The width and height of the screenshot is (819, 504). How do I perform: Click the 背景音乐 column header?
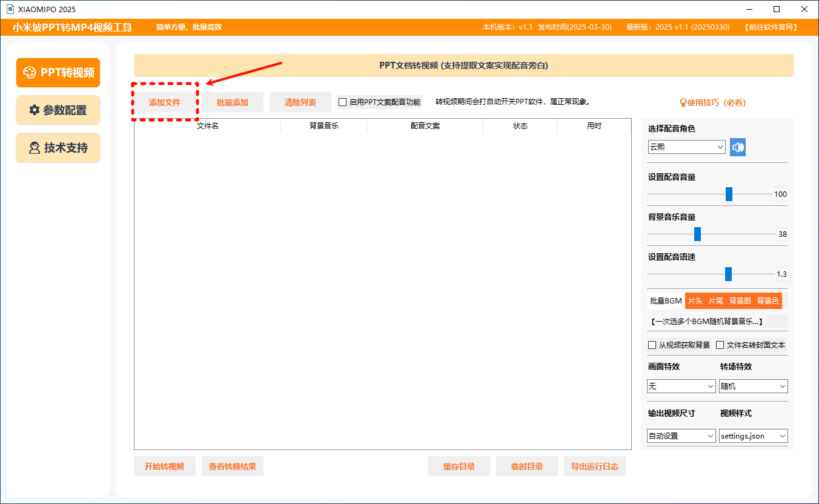point(324,126)
